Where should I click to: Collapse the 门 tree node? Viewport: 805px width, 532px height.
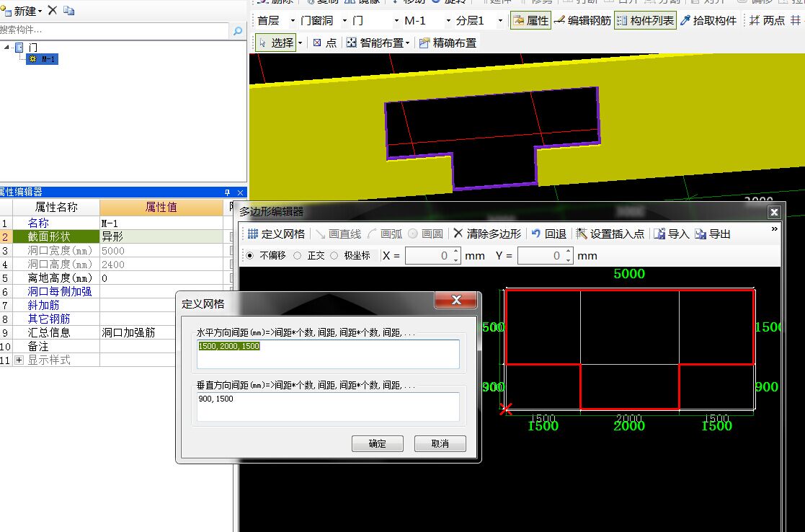[x=6, y=48]
